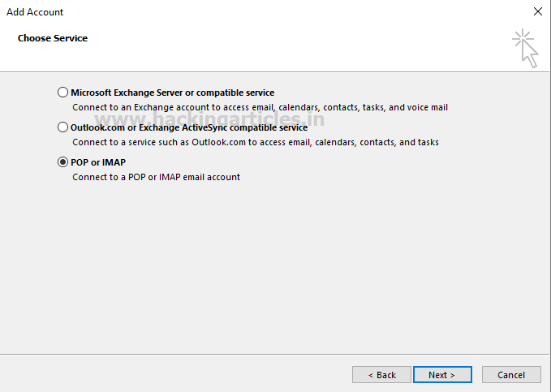Cancel the Add Account wizard

click(511, 375)
